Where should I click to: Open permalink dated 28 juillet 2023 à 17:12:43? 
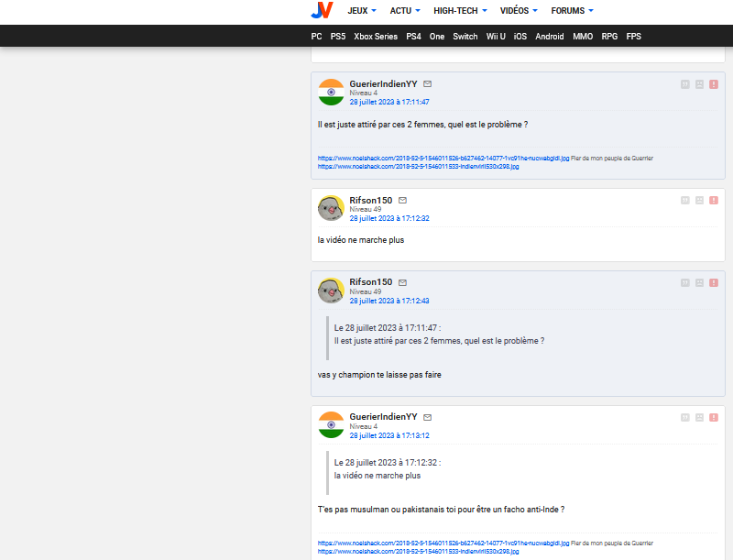389,301
